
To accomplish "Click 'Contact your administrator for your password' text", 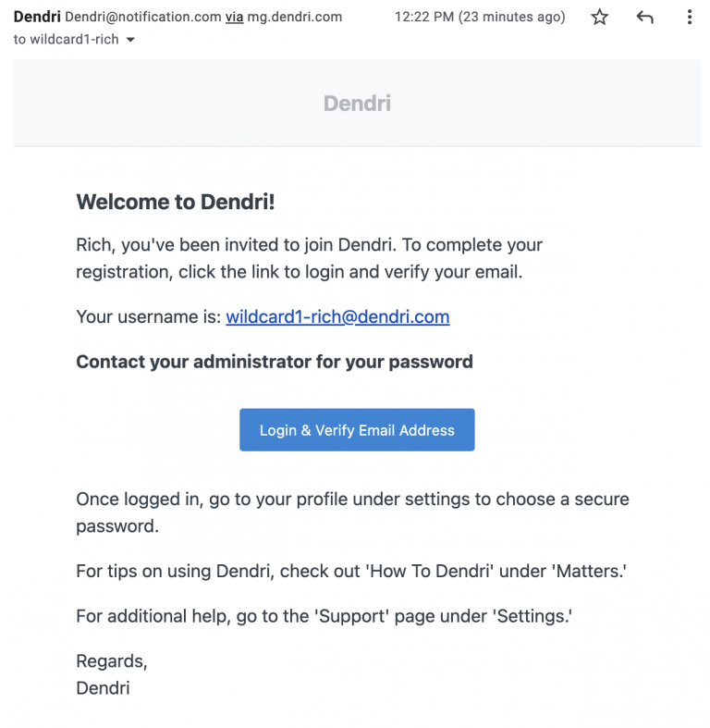I will tap(275, 362).
